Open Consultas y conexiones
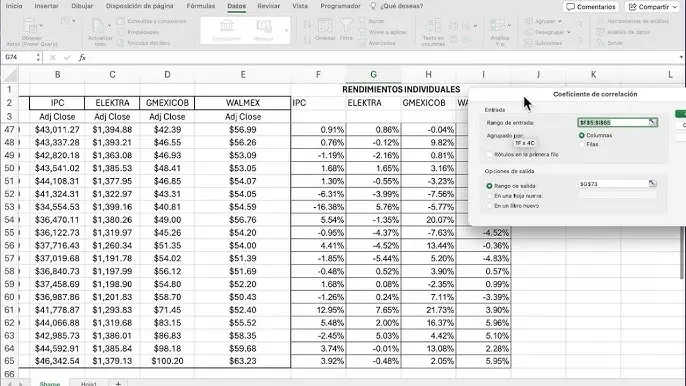This screenshot has width=686, height=386. tap(151, 21)
